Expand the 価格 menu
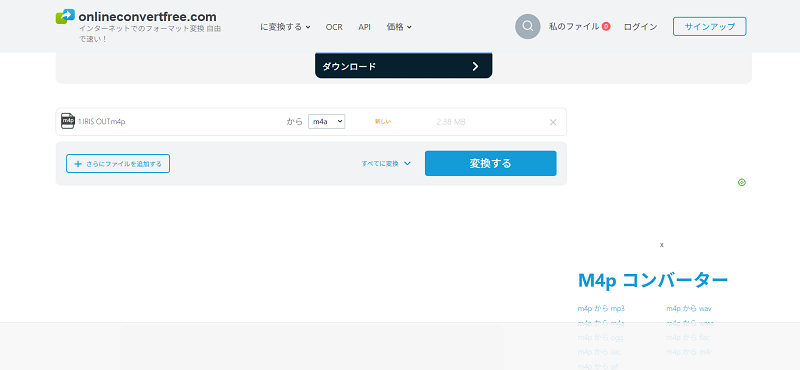The height and width of the screenshot is (370, 800). pyautogui.click(x=399, y=27)
